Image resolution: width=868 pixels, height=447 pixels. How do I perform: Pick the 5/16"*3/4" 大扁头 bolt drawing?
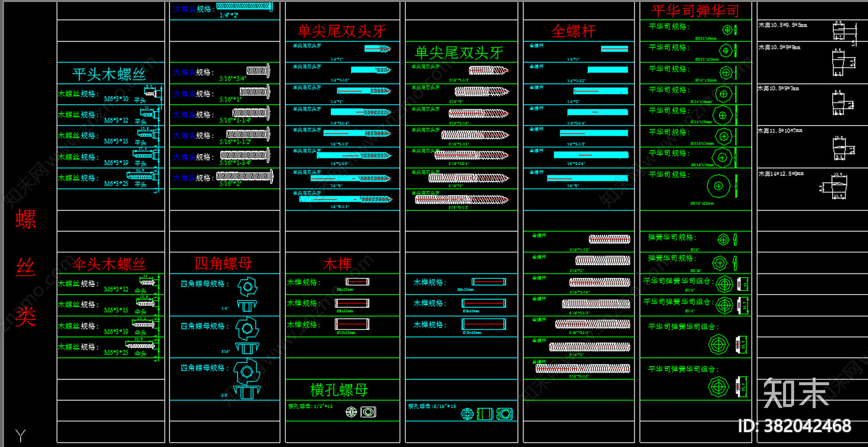coord(258,71)
